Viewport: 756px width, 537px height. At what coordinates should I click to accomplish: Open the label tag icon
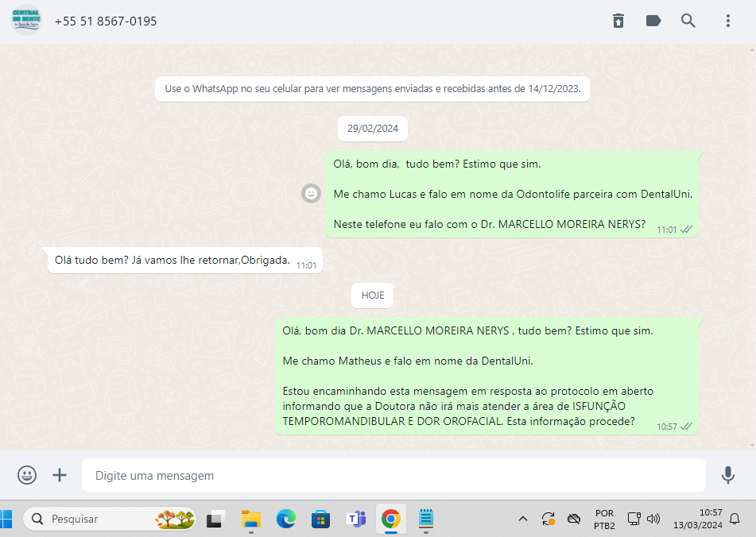click(653, 21)
